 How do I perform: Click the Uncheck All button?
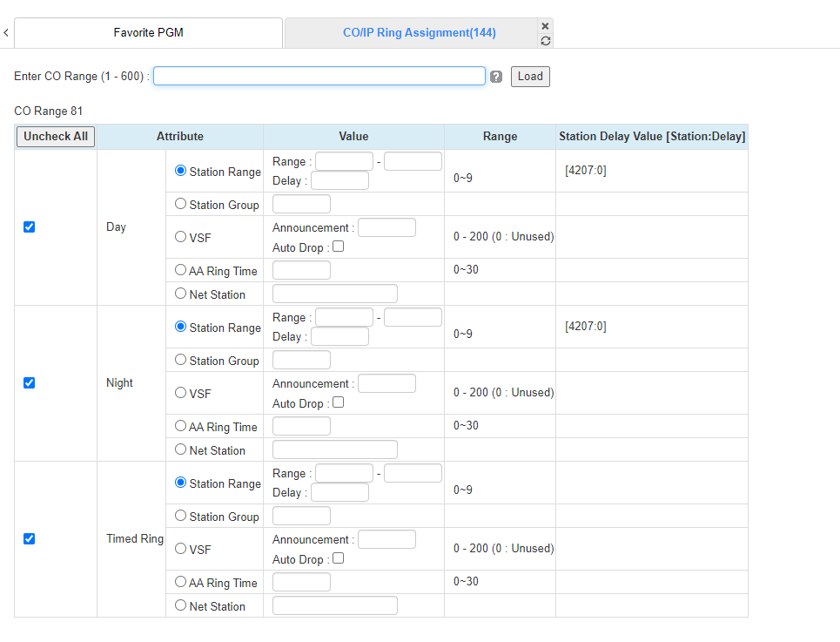click(x=56, y=137)
